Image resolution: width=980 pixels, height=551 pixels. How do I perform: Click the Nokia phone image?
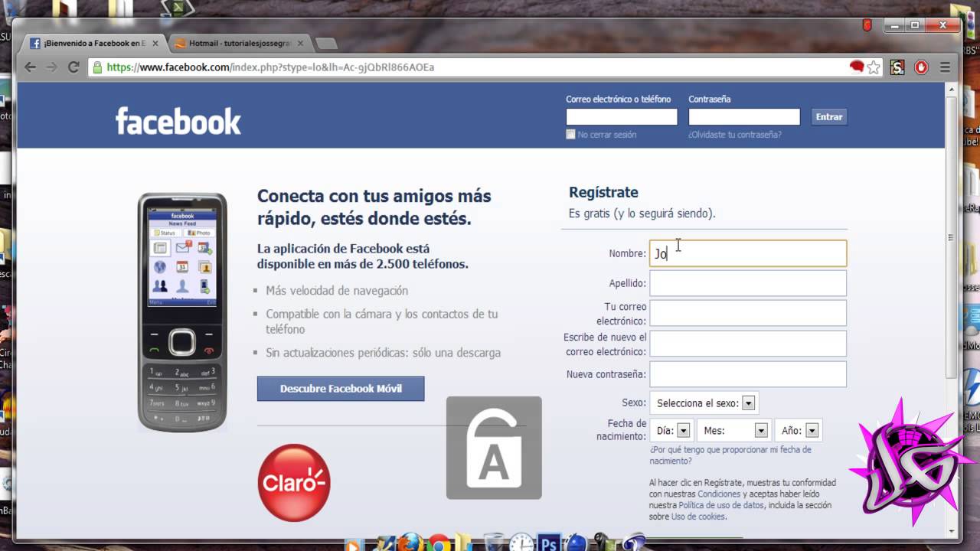pos(182,312)
